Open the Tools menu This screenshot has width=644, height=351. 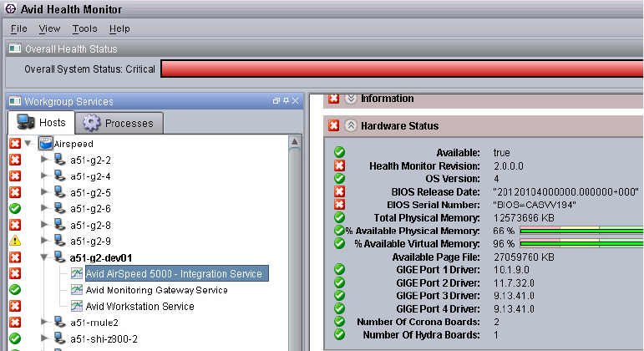[84, 28]
